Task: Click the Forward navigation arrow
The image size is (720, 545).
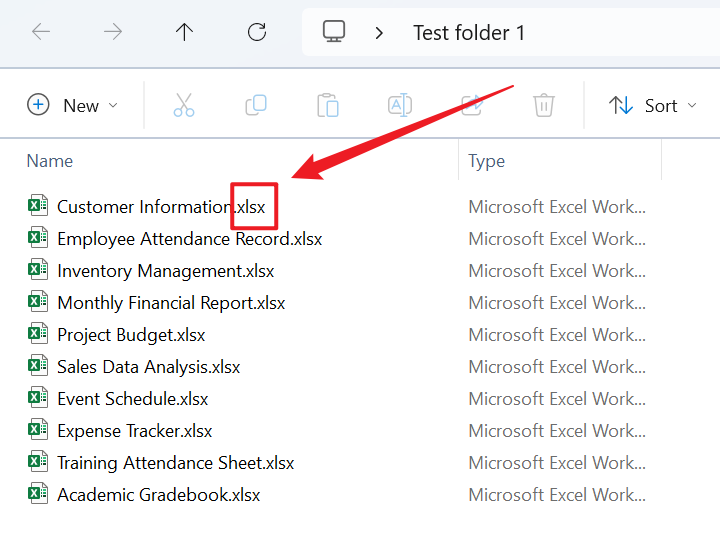Action: click(113, 32)
